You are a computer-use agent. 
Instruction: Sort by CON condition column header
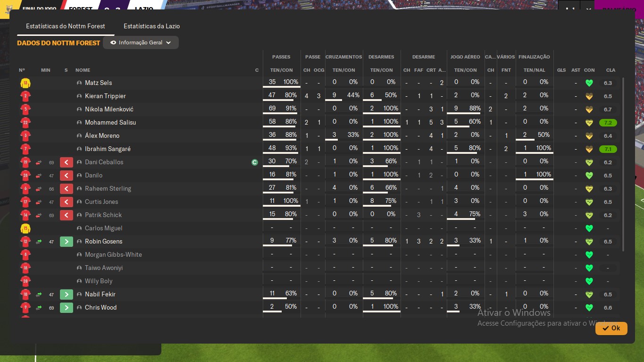[x=589, y=70]
